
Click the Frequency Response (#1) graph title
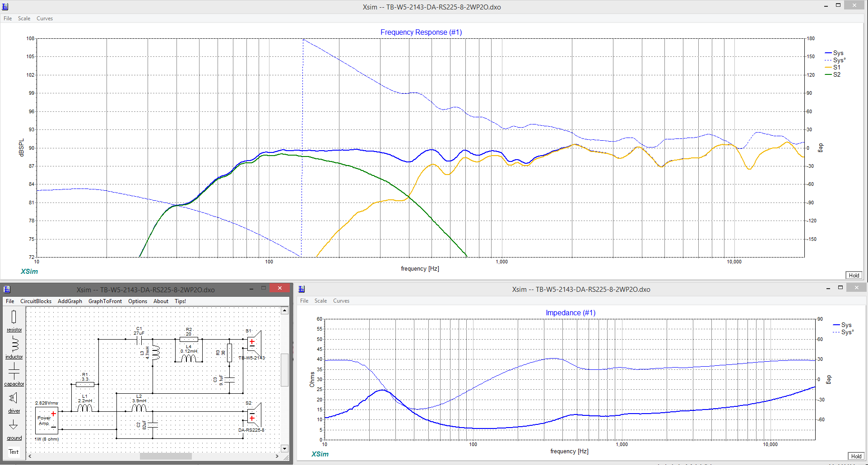(421, 32)
